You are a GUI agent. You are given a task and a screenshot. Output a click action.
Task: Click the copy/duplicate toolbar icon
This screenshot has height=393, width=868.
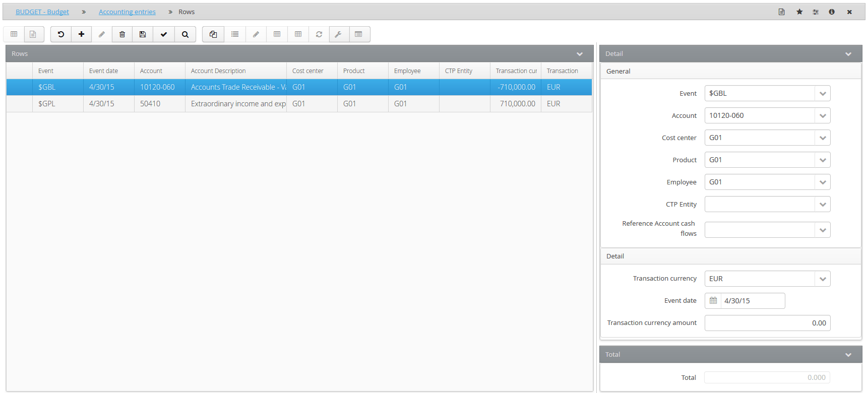pyautogui.click(x=213, y=34)
